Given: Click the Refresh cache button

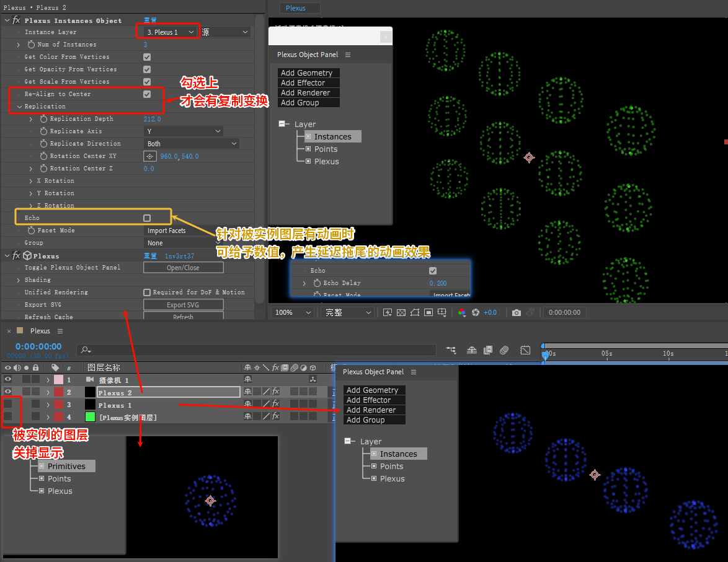Looking at the screenshot, I should tap(184, 316).
